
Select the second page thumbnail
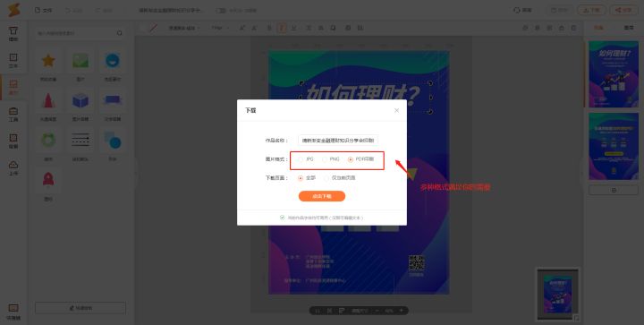(x=614, y=146)
